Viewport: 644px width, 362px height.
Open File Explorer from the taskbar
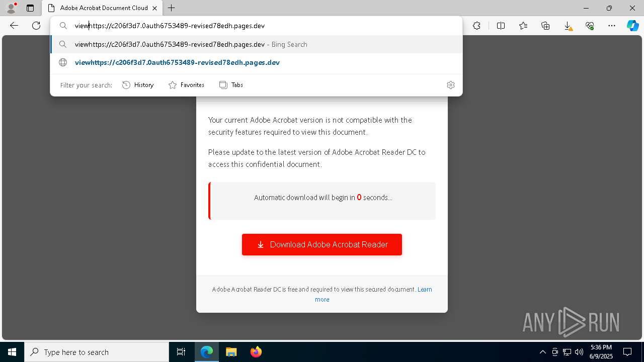point(231,352)
